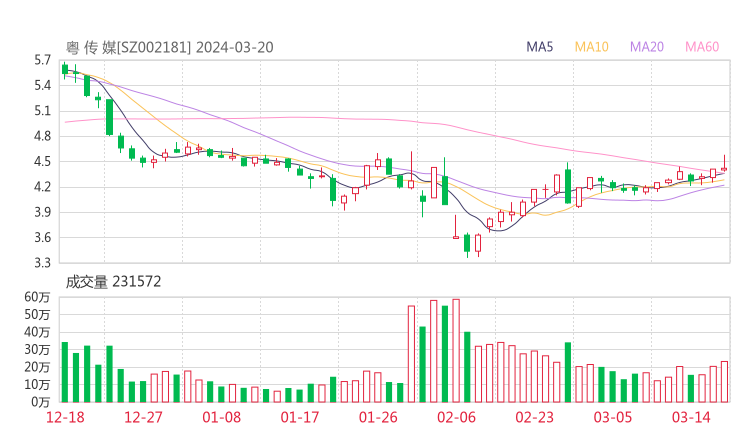
Task: Click the 10万 volume axis label
Action: point(37,384)
